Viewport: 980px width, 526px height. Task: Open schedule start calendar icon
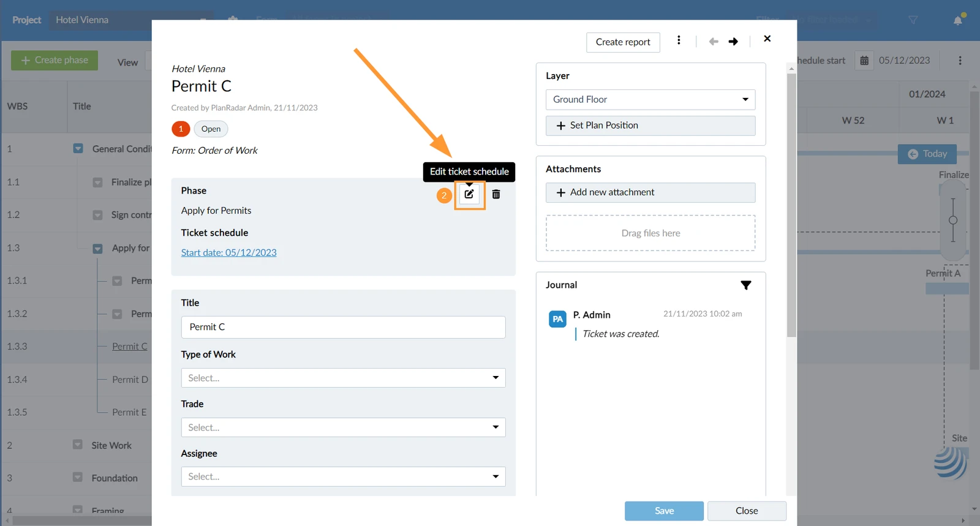pos(864,61)
